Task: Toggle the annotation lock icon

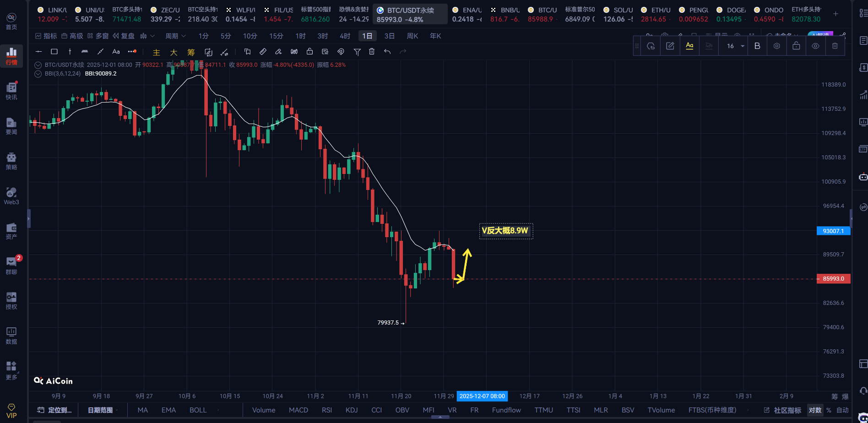Action: tap(796, 46)
